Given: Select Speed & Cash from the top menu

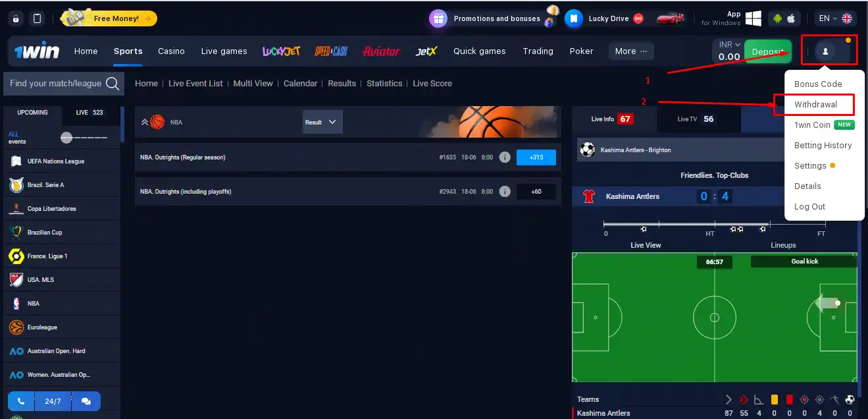Looking at the screenshot, I should (x=330, y=51).
